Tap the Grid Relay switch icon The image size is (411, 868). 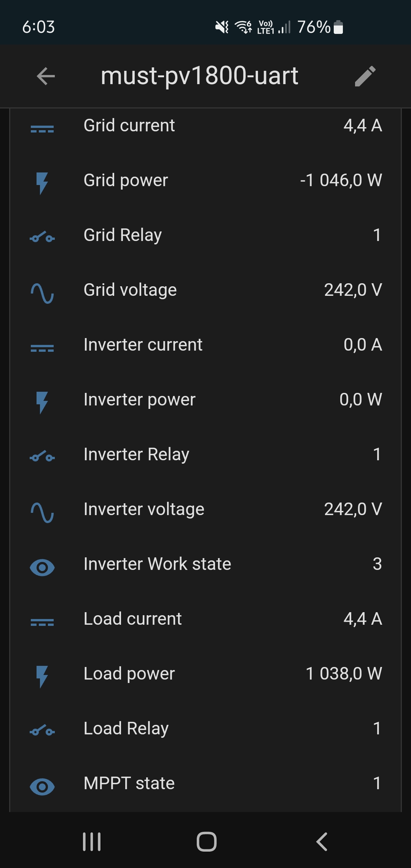pyautogui.click(x=42, y=238)
